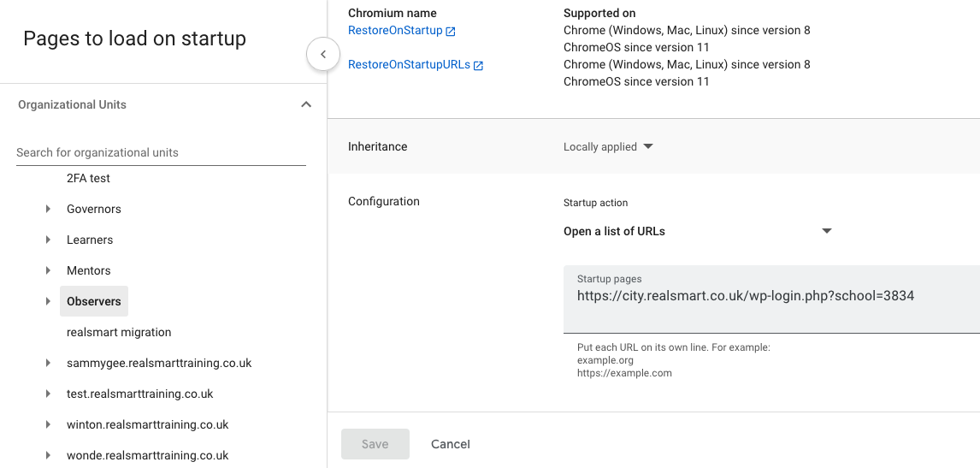Expand the Mentors unit arrow

coord(49,270)
